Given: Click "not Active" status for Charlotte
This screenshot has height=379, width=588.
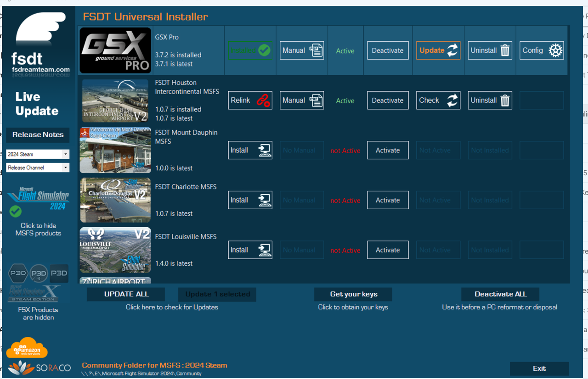Looking at the screenshot, I should [x=345, y=201].
